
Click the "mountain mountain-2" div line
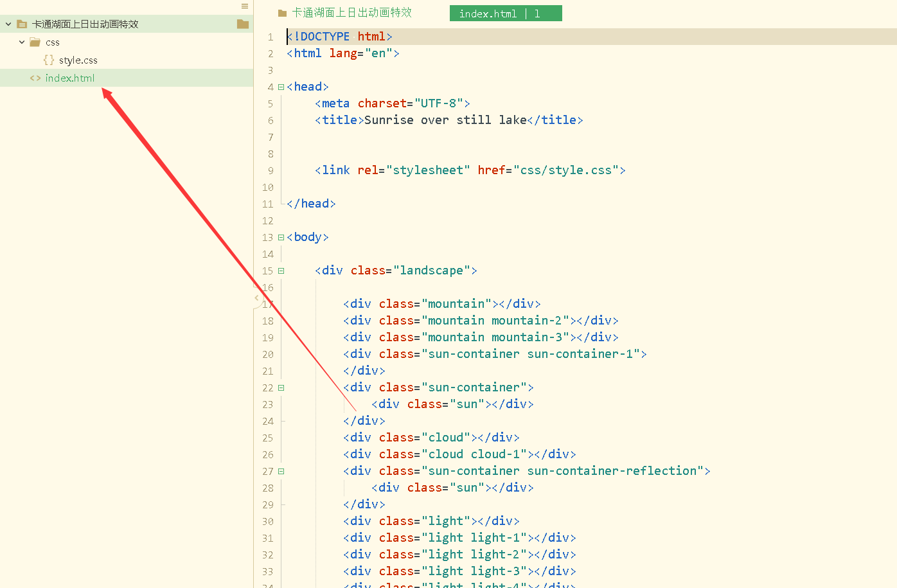[481, 321]
